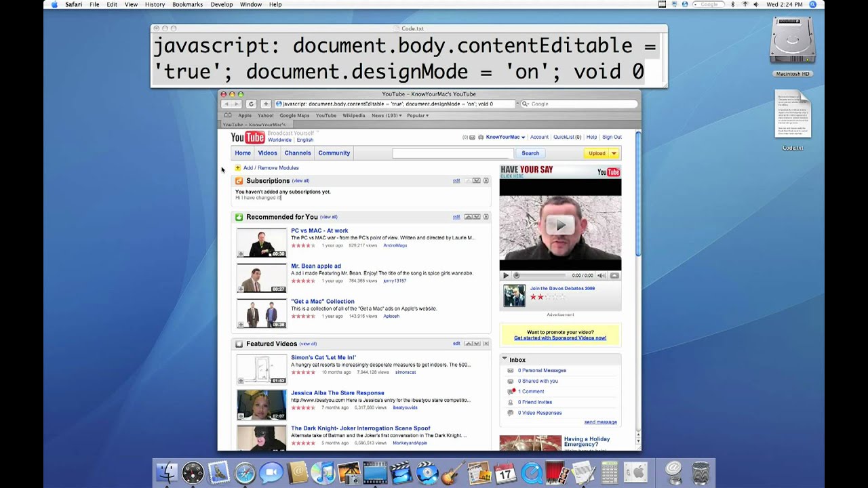
Task: Go back with Safari's back arrow
Action: click(226, 104)
